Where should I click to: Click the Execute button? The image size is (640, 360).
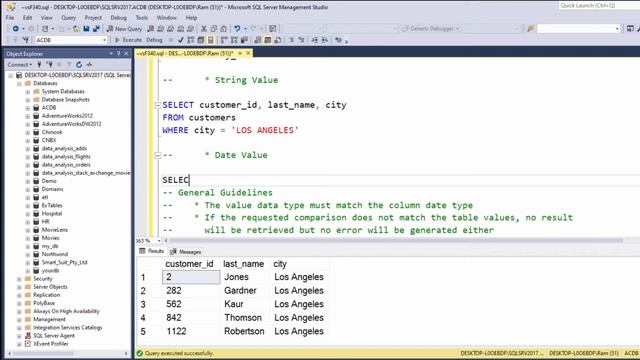(x=128, y=40)
